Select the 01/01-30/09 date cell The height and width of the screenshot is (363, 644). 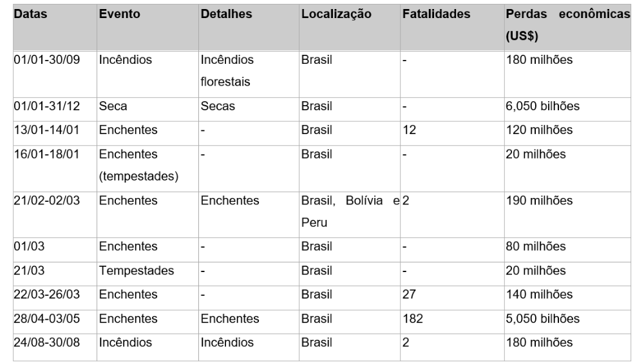(x=55, y=74)
